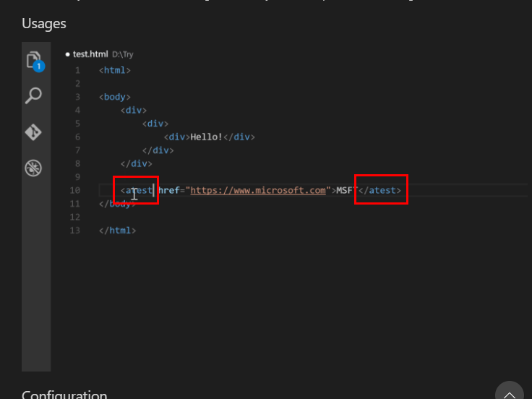Viewport: 532px width, 399px height.
Task: Click the closing html tag on line 13
Action: coord(117,231)
